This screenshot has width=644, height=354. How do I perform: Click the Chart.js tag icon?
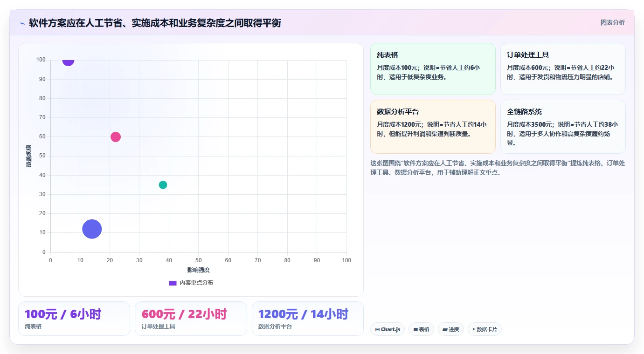[377, 329]
